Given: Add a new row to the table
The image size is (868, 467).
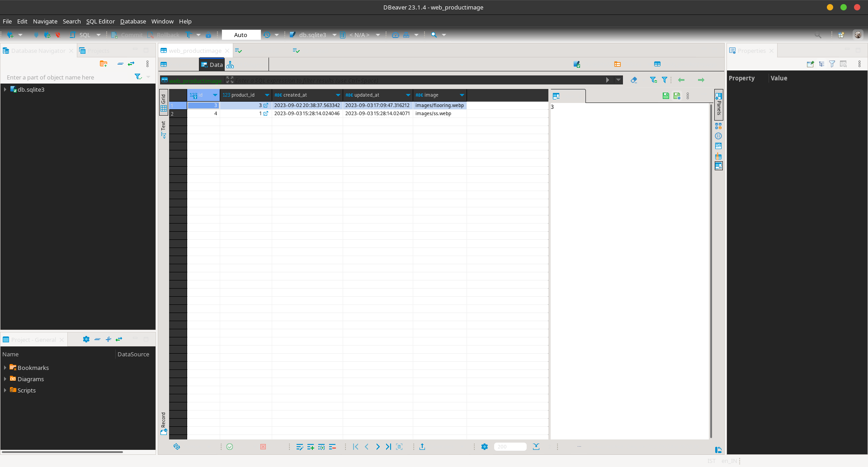Looking at the screenshot, I should (310, 446).
